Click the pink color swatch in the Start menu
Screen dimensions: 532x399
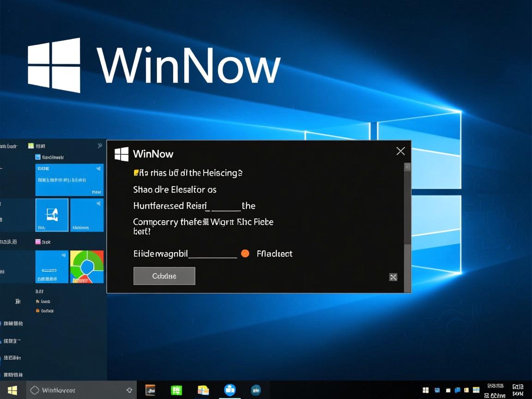click(x=37, y=242)
